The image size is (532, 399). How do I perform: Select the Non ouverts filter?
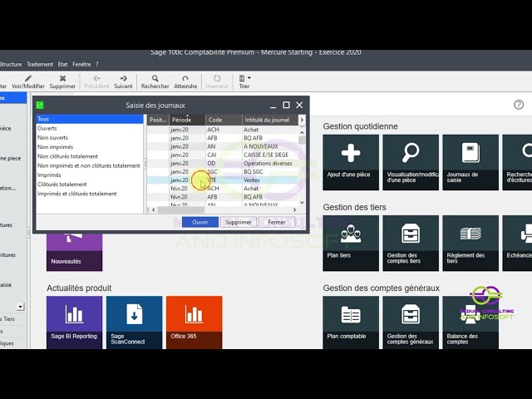click(x=90, y=137)
